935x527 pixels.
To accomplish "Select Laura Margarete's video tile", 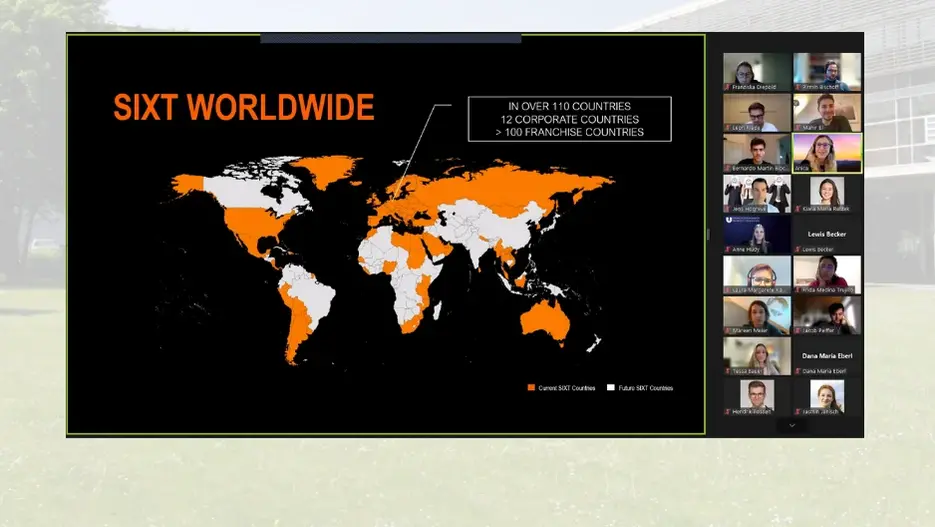I will (x=757, y=275).
